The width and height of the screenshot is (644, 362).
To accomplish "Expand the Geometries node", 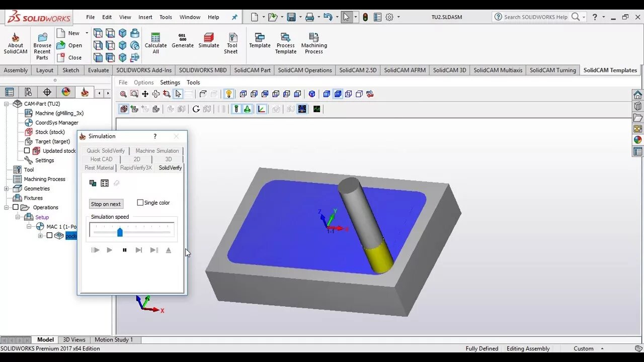I will (x=7, y=189).
